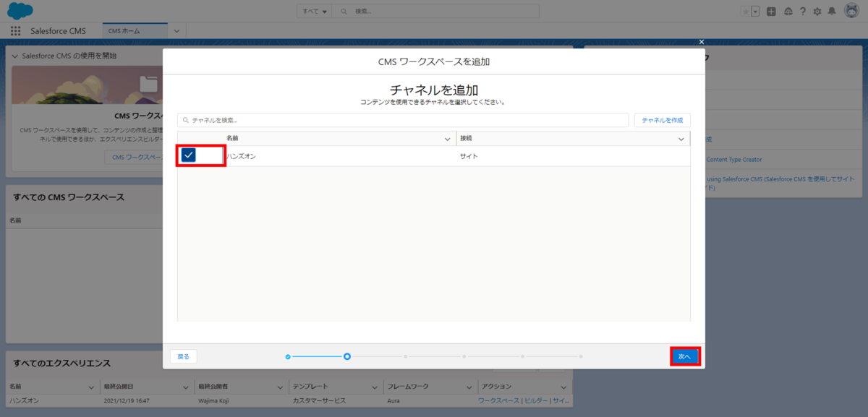The height and width of the screenshot is (417, 868).
Task: Open the 最終公開者 column menu chevron
Action: (280, 387)
